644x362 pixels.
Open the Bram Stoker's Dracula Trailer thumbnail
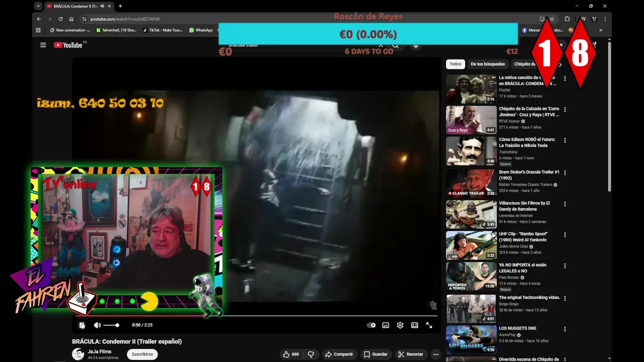471,183
